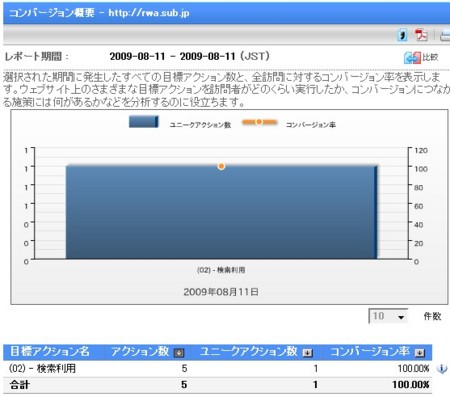Click the blue bar for 検索利用 in chart
450x397 pixels.
pyautogui.click(x=221, y=212)
